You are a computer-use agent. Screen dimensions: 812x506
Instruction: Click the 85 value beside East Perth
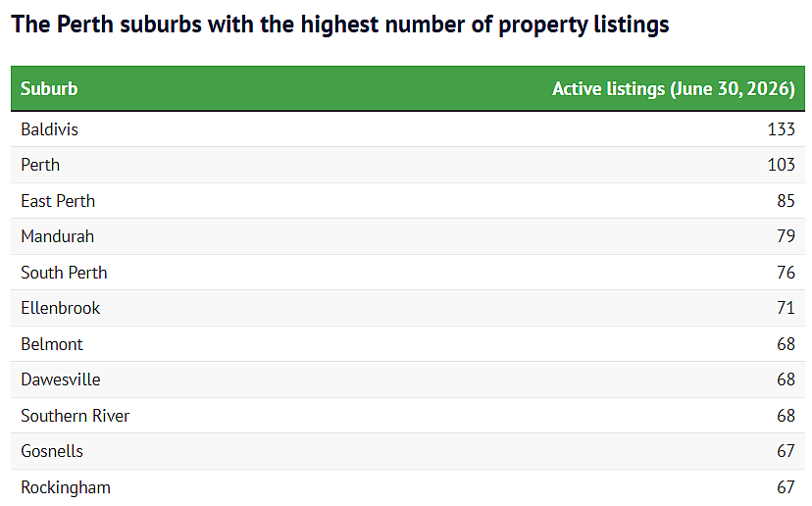coord(786,201)
